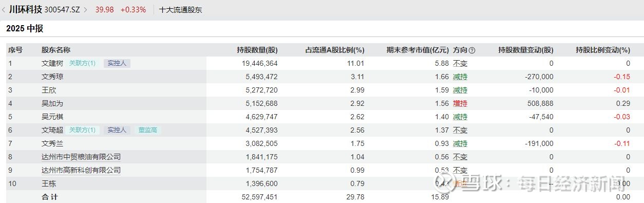Click the left chevron before 川环科技
This screenshot has height=203, width=644.
4,10
